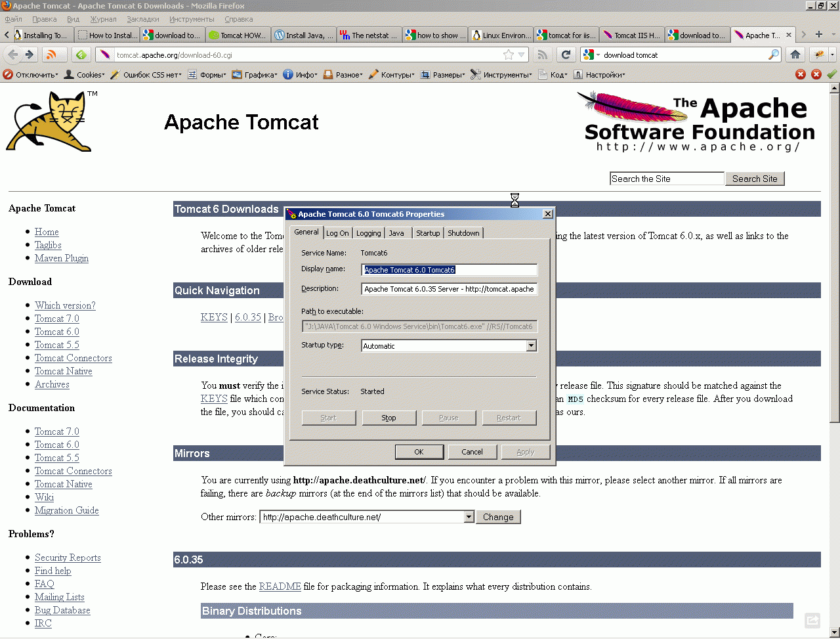Expand the Startup type combo box
This screenshot has height=639, width=840.
click(531, 345)
